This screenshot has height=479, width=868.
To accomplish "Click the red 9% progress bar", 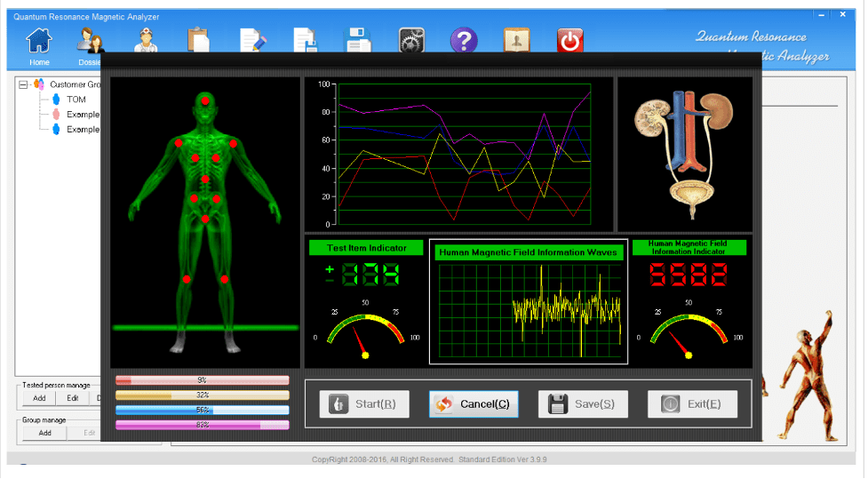I will pos(202,380).
